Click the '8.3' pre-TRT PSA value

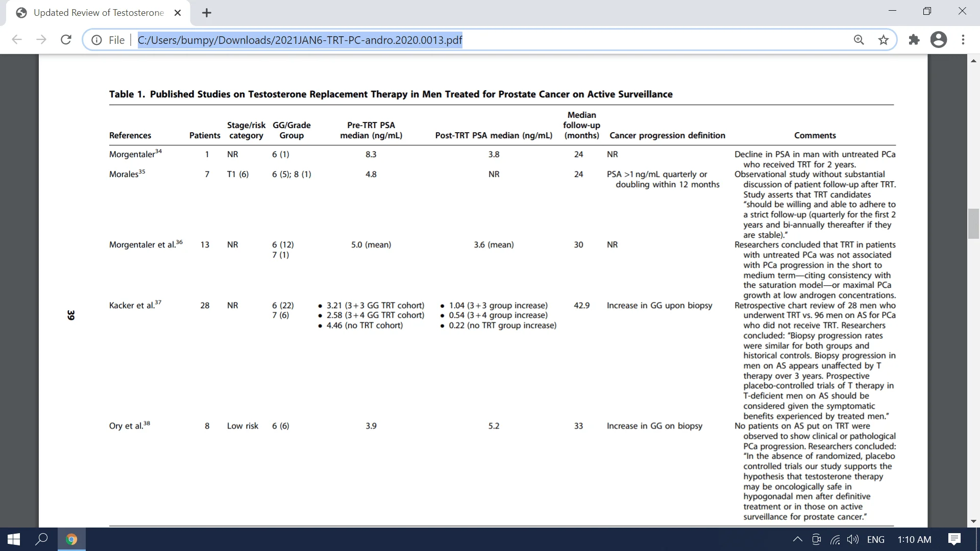pos(371,154)
